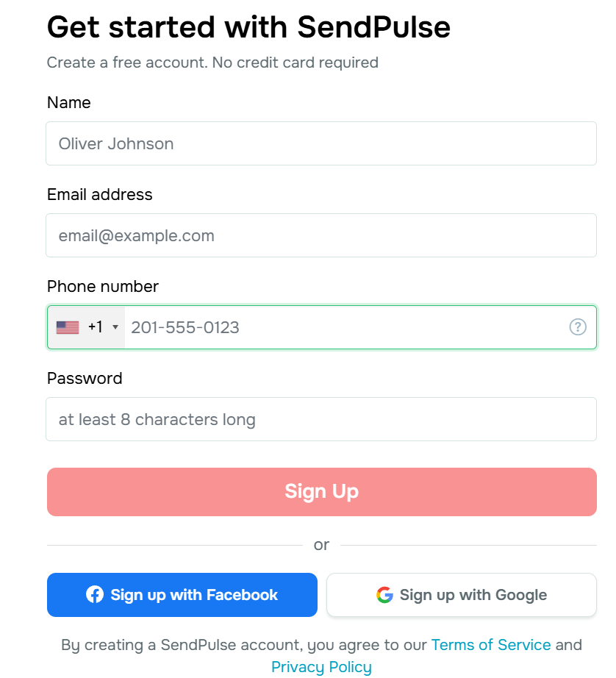This screenshot has width=616, height=678.
Task: Click the phone number text box
Action: pos(345,327)
